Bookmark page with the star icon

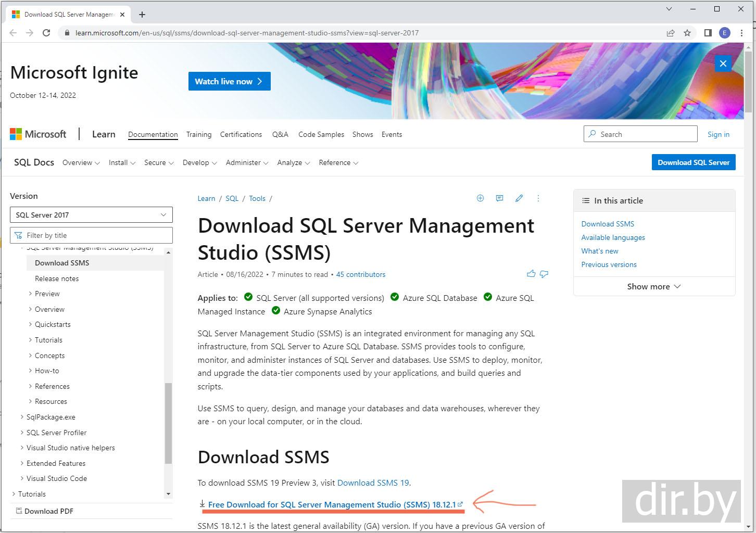(x=687, y=33)
